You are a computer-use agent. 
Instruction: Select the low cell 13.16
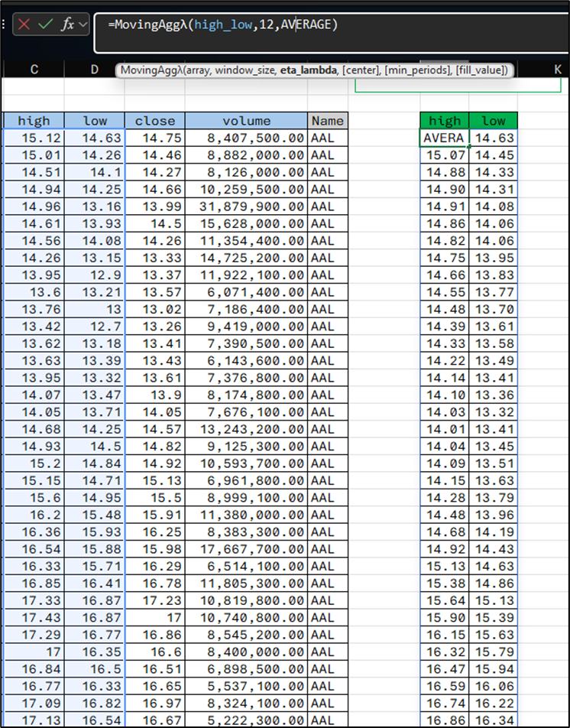tap(95, 206)
